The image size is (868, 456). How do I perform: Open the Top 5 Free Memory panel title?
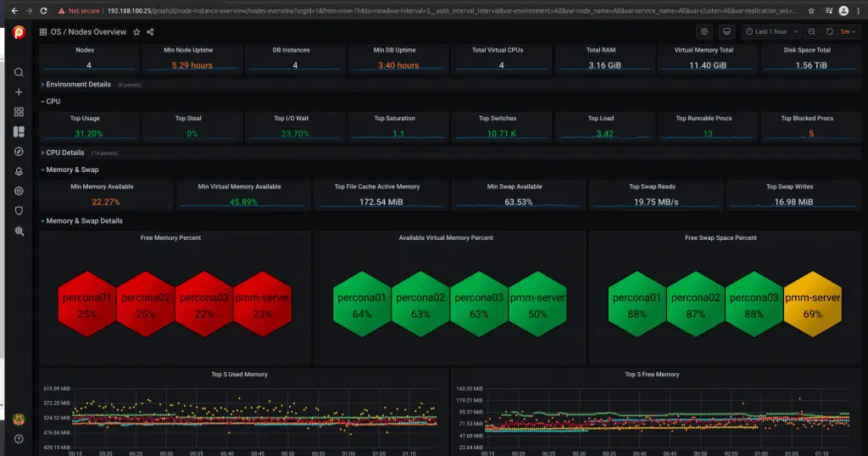pyautogui.click(x=652, y=375)
